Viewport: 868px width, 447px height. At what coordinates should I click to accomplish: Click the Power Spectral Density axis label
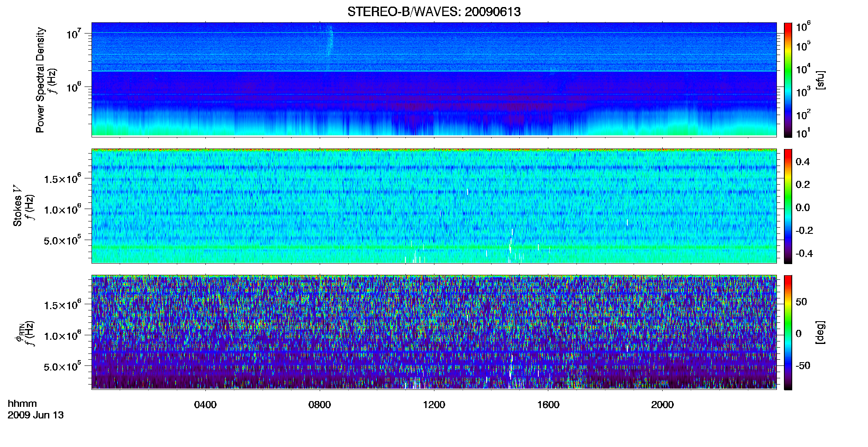click(40, 80)
